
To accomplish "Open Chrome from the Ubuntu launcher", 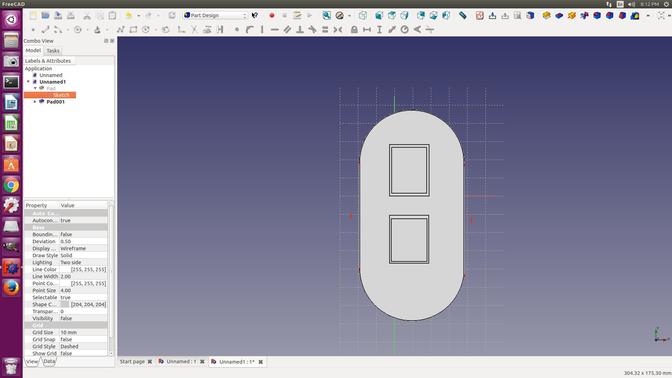I will click(11, 185).
